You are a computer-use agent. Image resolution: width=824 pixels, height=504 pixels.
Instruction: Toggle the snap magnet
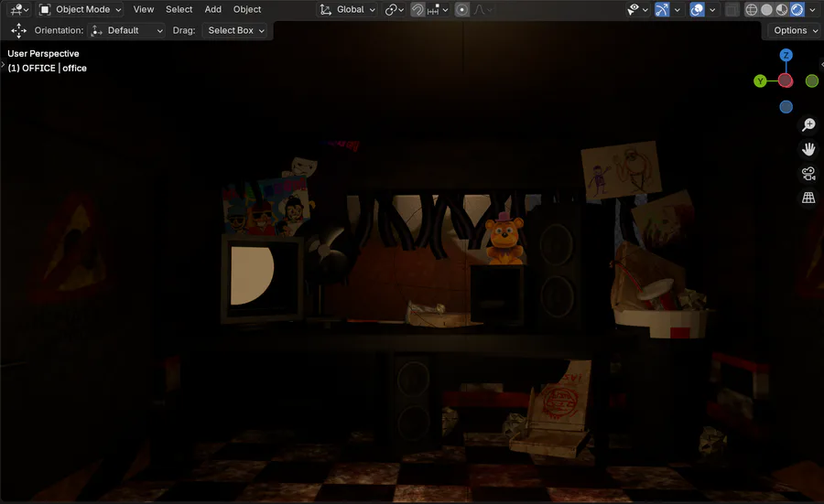[x=417, y=9]
